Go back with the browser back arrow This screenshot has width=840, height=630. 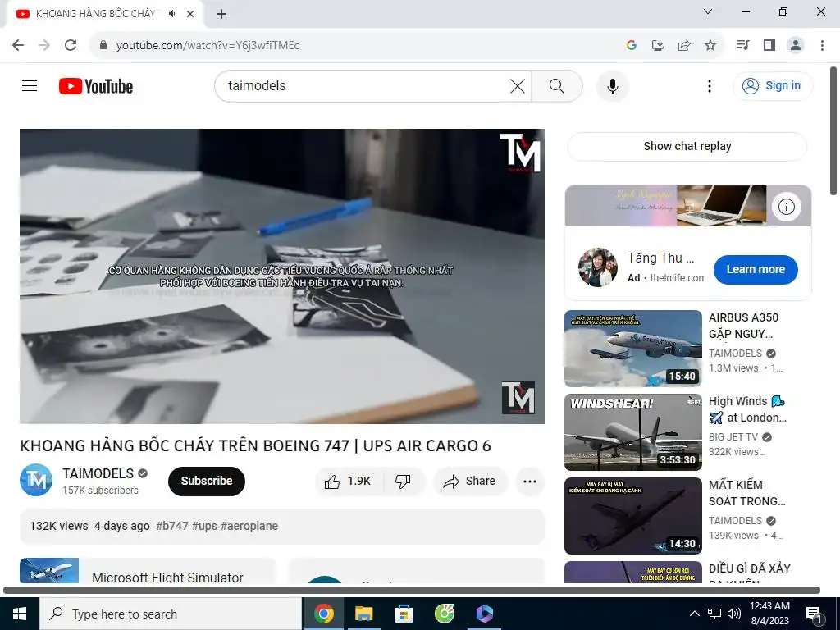(x=18, y=45)
